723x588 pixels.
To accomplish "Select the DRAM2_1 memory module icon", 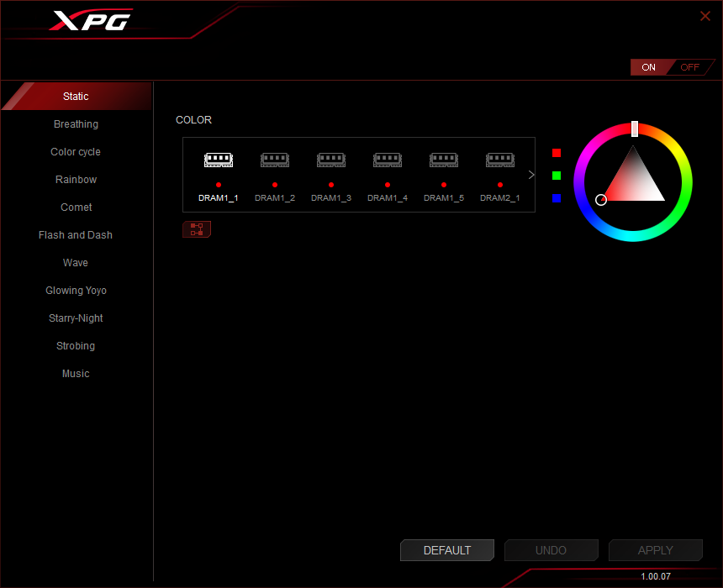I will click(x=500, y=160).
